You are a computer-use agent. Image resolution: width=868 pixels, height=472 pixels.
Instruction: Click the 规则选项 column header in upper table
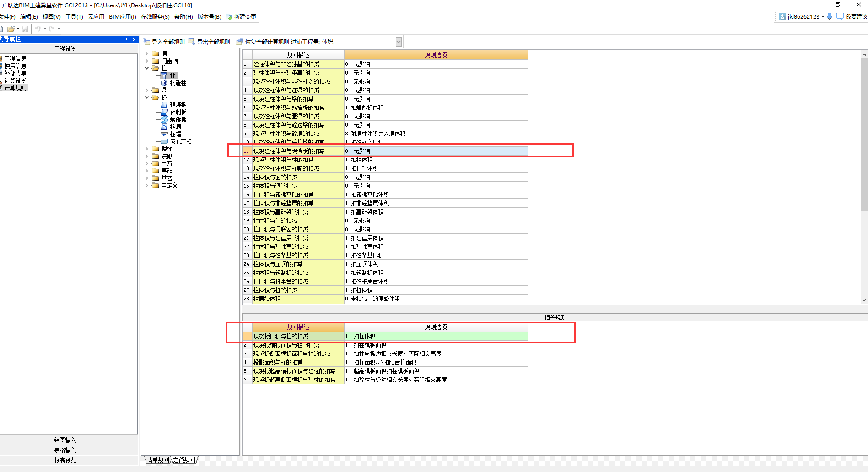pyautogui.click(x=436, y=55)
